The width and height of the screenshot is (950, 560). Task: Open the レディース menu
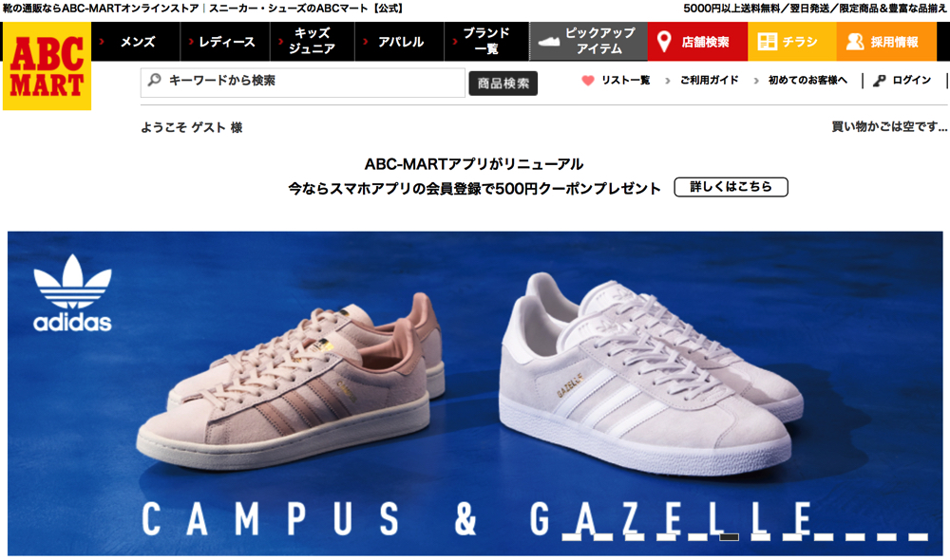[225, 42]
